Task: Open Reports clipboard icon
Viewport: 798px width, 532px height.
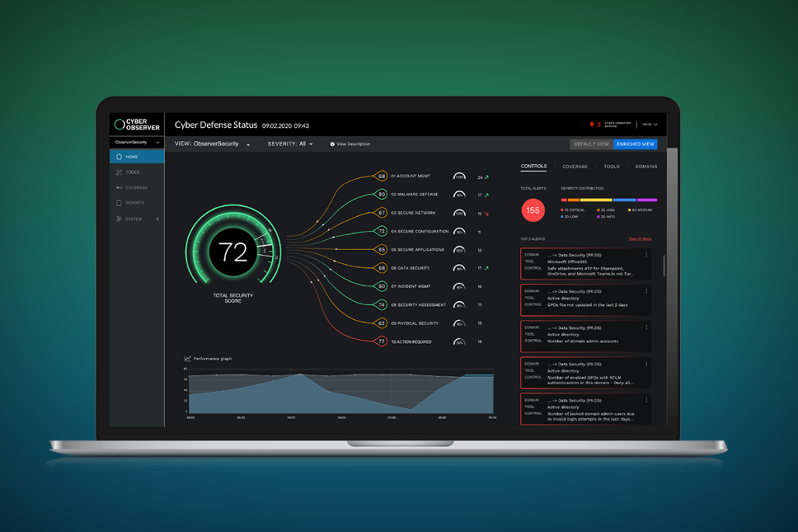Action: (x=119, y=203)
